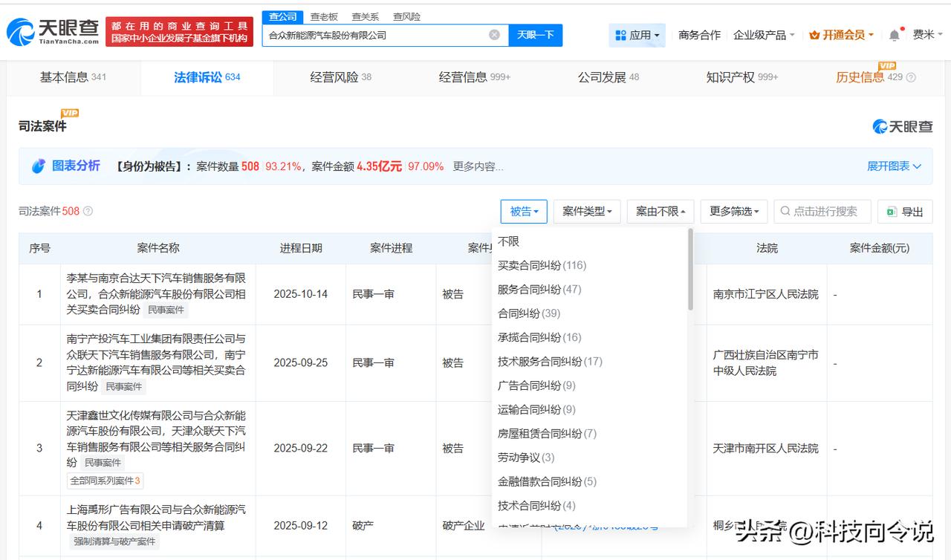The image size is (951, 560).
Task: Click 强制清算与破产案件 tag
Action: click(114, 541)
